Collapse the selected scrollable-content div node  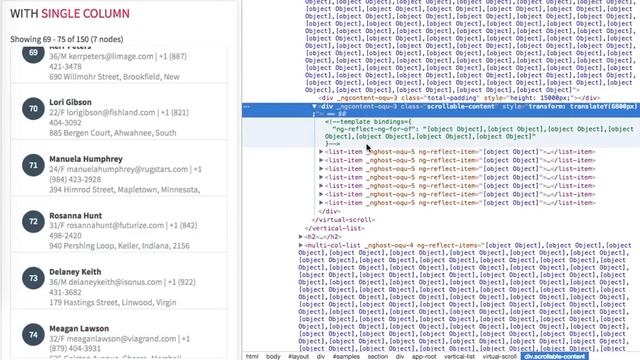[314, 107]
